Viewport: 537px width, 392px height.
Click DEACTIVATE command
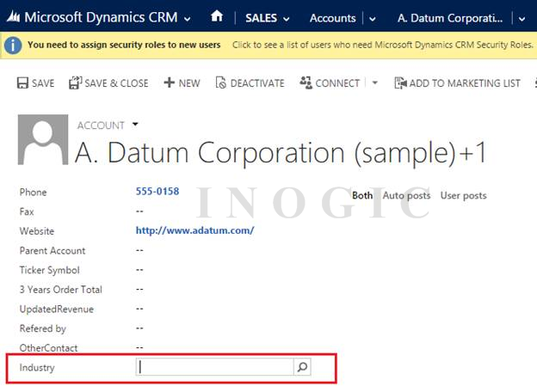coord(257,83)
